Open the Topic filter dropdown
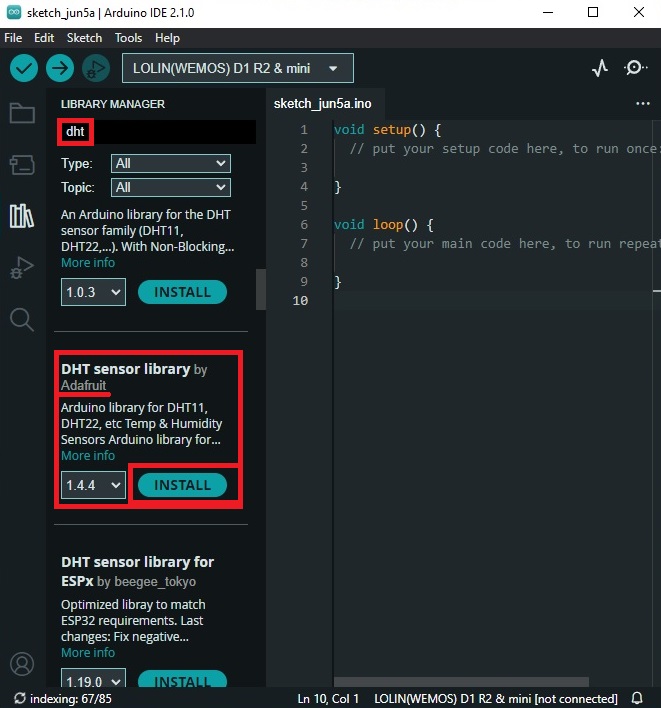661x708 pixels. (x=170, y=187)
